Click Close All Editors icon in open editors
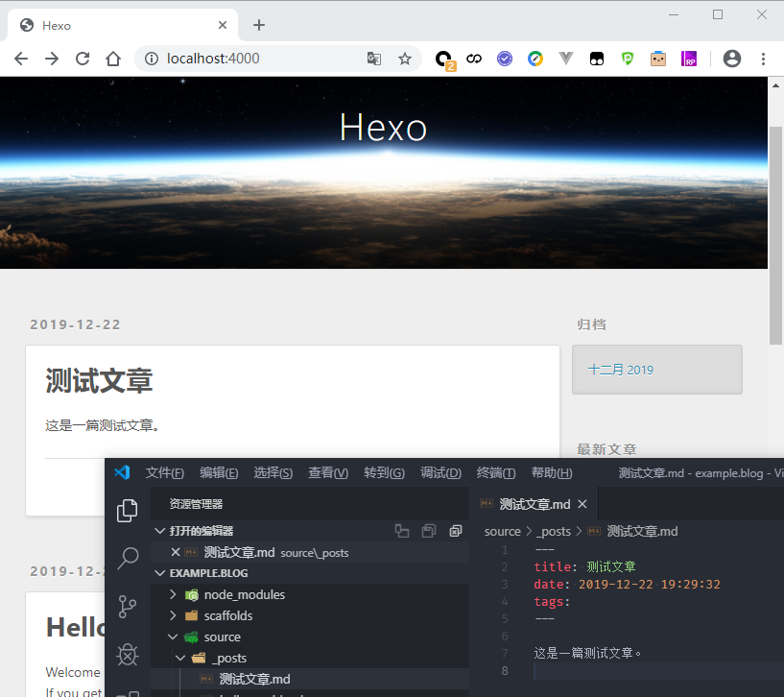 click(x=456, y=531)
